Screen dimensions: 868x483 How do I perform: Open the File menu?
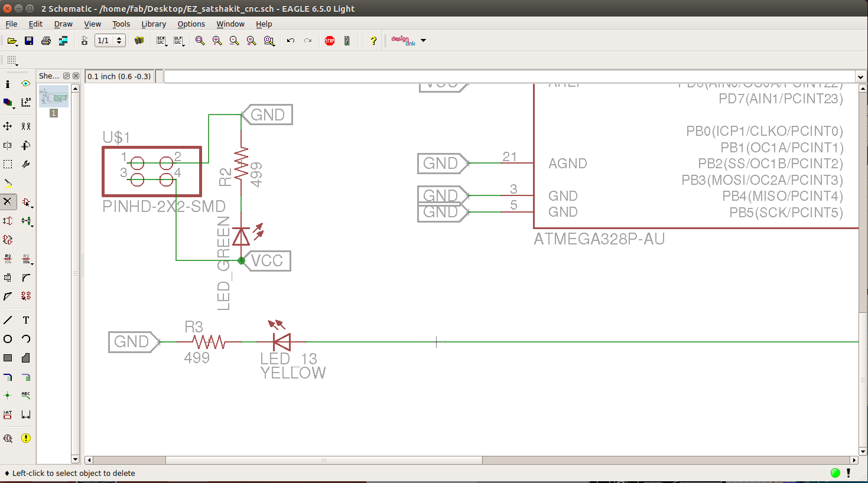(11, 24)
